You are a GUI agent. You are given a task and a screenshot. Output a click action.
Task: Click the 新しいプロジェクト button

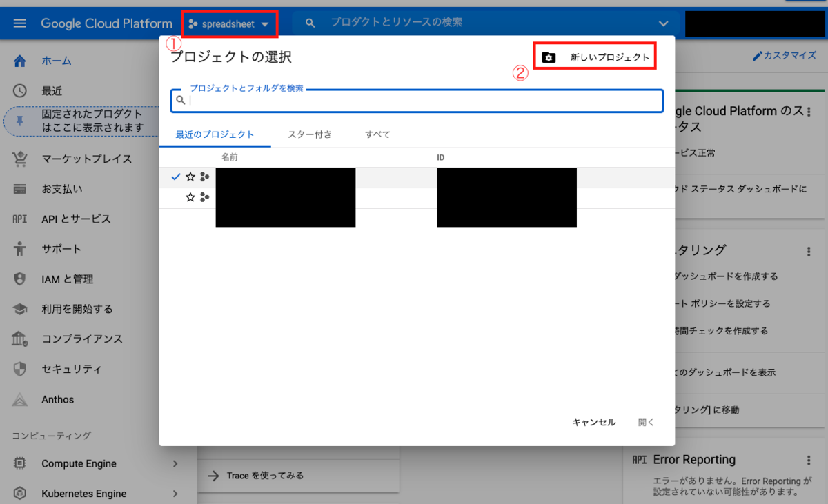click(595, 57)
